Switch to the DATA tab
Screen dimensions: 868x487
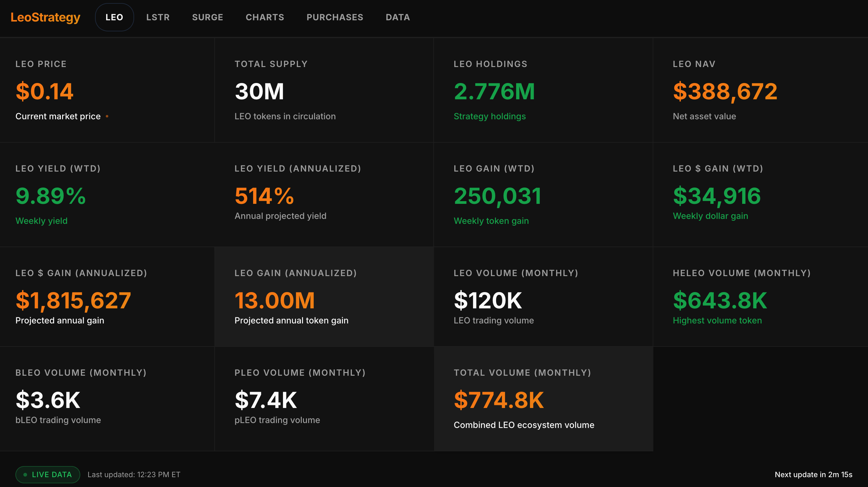(x=398, y=17)
